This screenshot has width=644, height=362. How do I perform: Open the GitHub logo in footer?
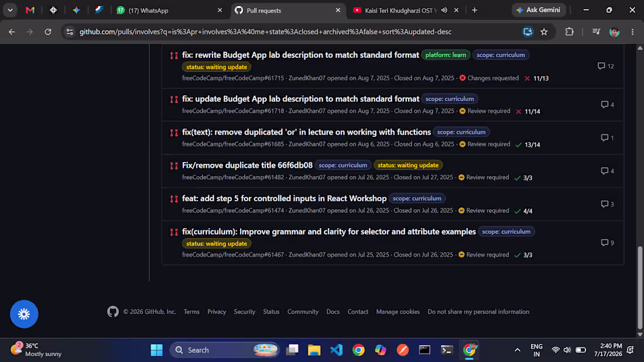pyautogui.click(x=113, y=312)
